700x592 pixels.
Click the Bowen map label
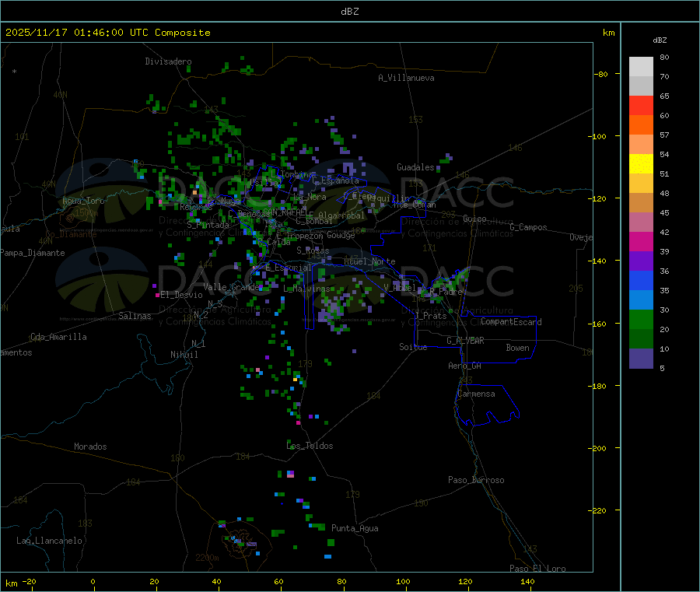pyautogui.click(x=517, y=348)
